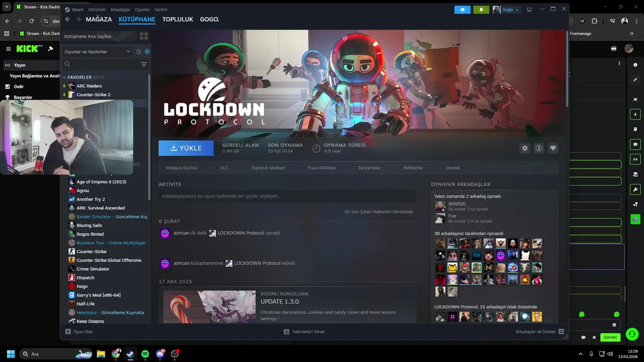Click pencil edit icon in Kick toolbar
644x362 pixels.
click(x=635, y=79)
